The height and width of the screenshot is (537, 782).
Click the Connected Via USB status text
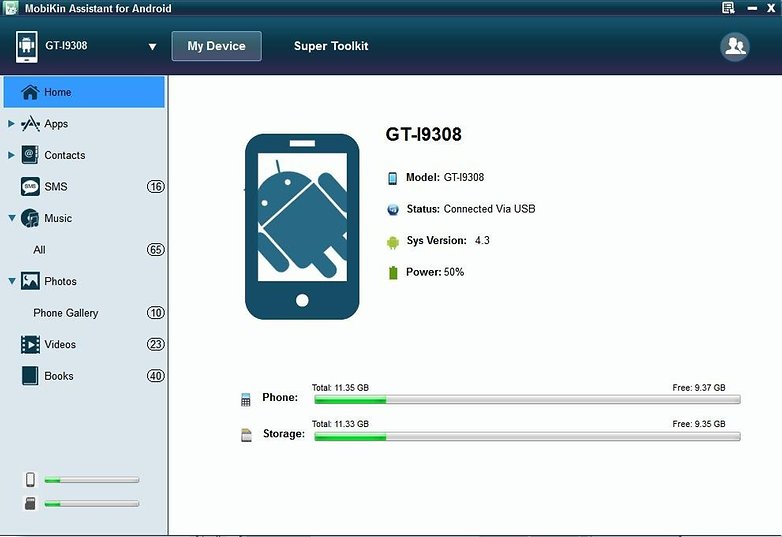(x=489, y=209)
